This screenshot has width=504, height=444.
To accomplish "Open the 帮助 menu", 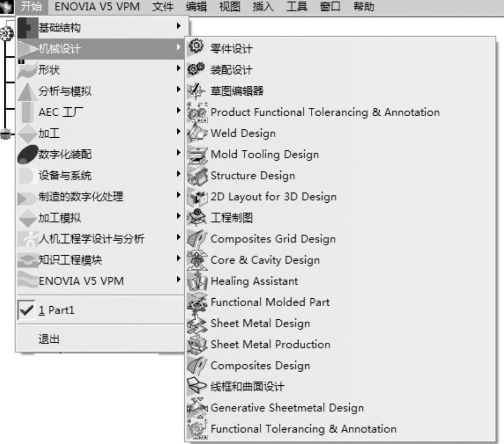I will 364,7.
